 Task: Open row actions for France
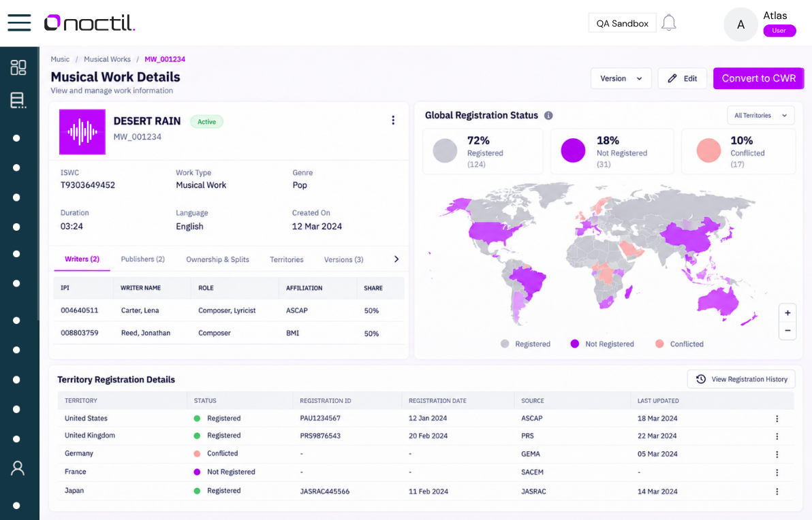click(x=777, y=472)
